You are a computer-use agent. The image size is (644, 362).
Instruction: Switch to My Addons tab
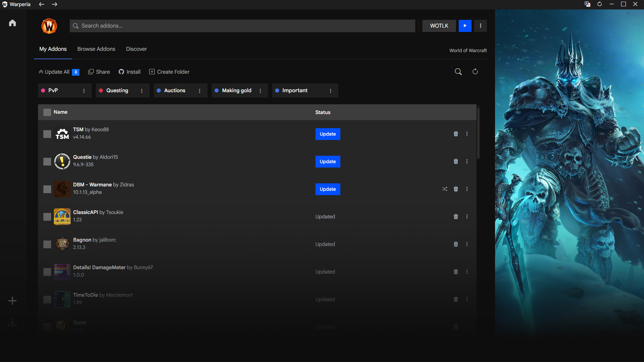point(53,49)
